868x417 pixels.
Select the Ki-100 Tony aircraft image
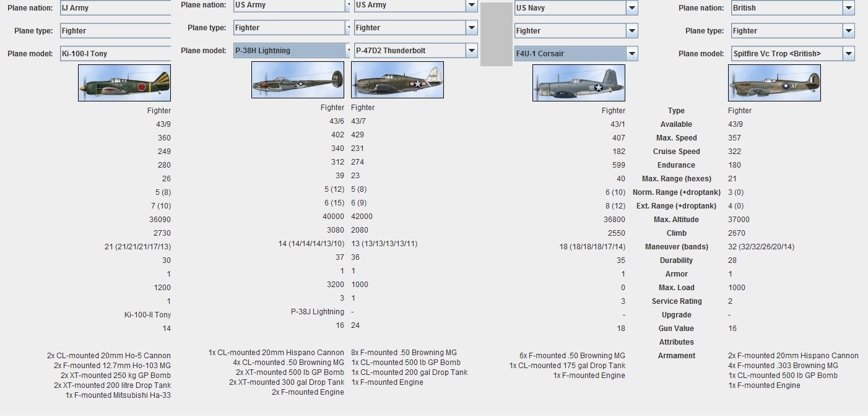pos(124,83)
